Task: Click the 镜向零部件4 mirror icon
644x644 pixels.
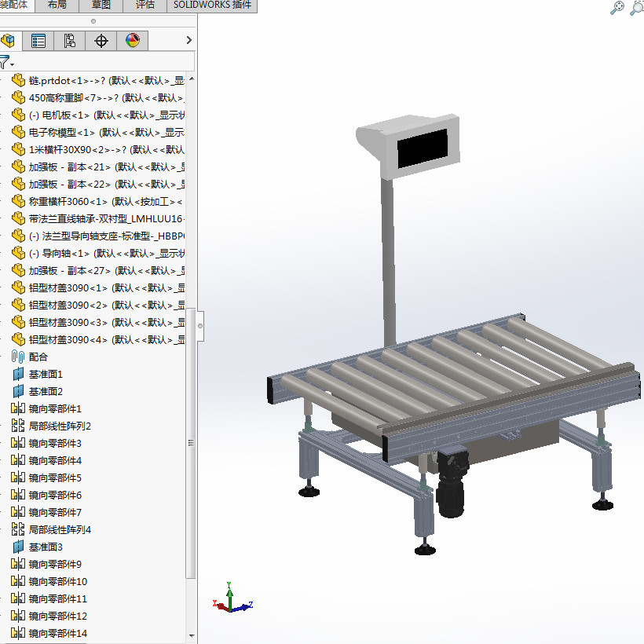Action: [x=18, y=460]
